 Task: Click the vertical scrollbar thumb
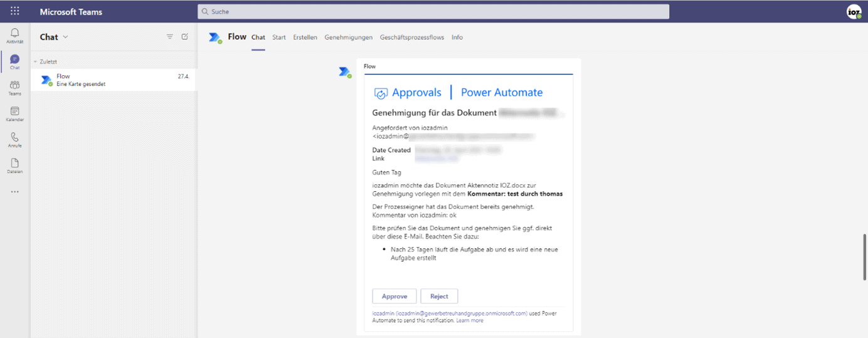click(x=865, y=257)
